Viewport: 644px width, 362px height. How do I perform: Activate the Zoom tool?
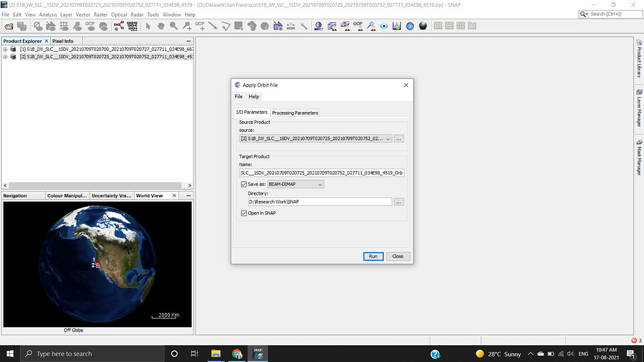point(173,26)
